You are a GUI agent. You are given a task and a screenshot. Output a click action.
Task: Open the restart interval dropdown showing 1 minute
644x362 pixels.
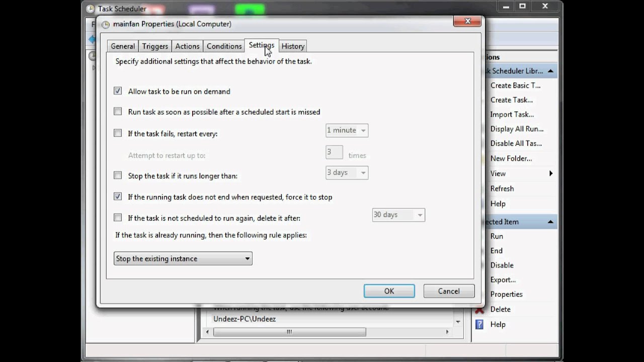[362, 130]
